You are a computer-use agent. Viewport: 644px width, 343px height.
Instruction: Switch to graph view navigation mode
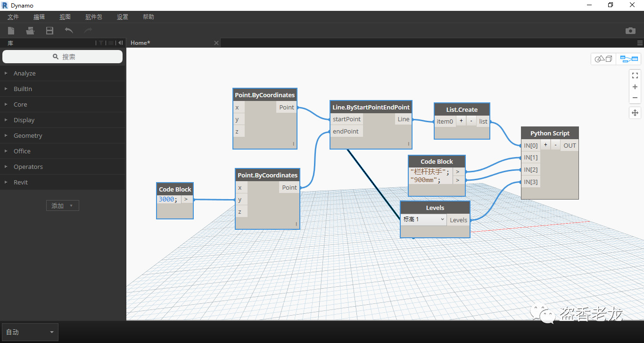[x=629, y=59]
